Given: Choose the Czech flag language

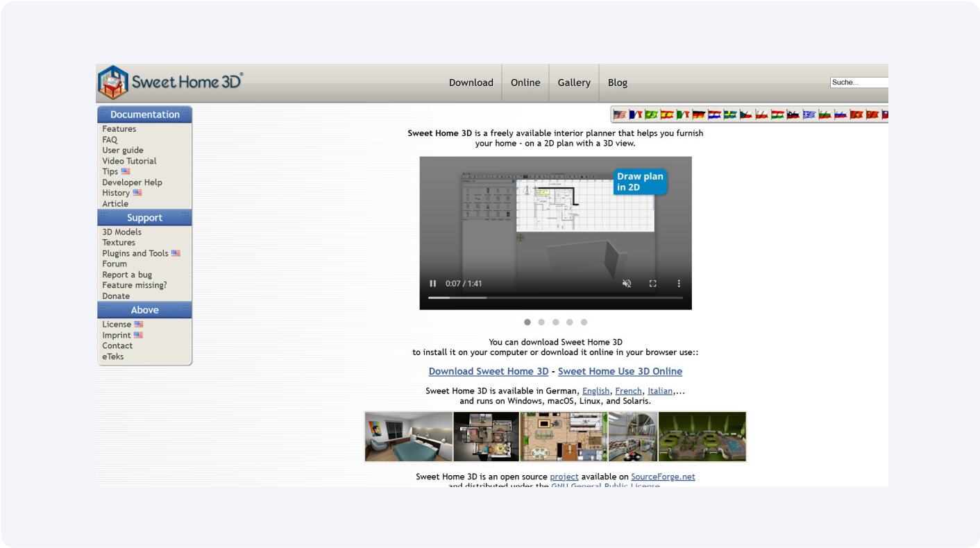Looking at the screenshot, I should [x=746, y=114].
